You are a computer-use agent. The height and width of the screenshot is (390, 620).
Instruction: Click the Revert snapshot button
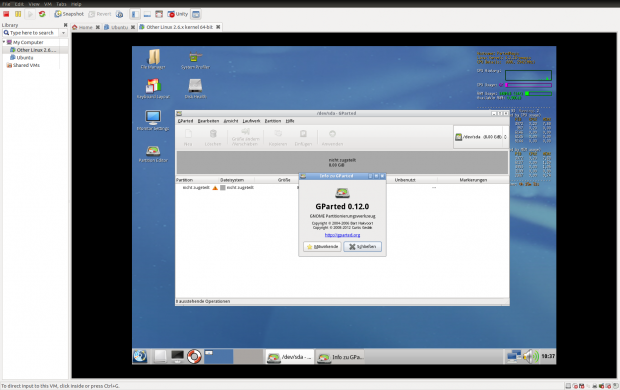point(100,14)
